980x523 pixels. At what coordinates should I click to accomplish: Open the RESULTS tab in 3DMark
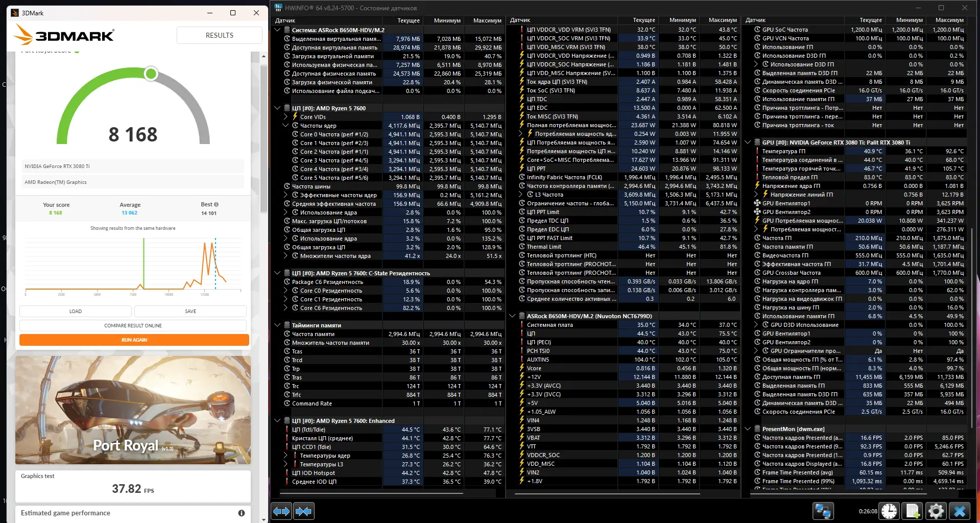coord(220,35)
